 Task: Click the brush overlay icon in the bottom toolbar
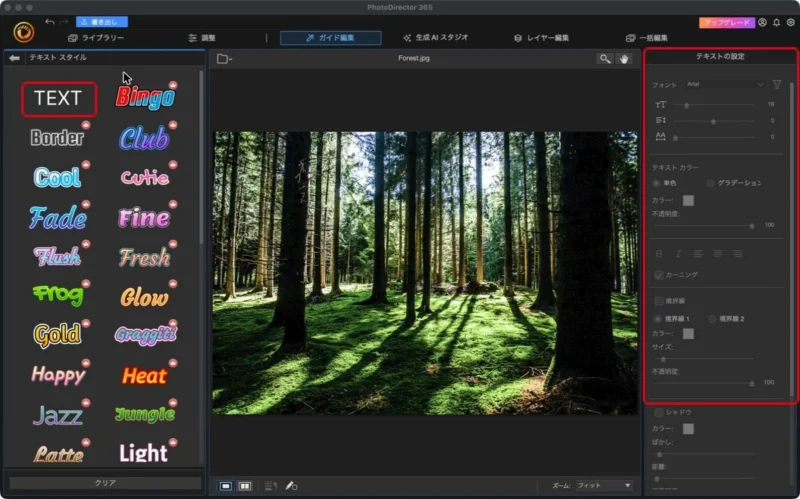(291, 486)
